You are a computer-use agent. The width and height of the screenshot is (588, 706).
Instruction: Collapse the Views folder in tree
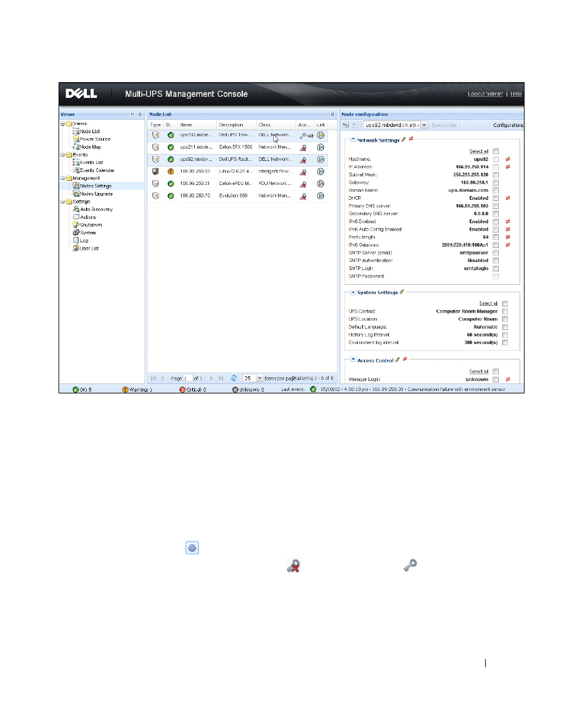click(x=63, y=123)
